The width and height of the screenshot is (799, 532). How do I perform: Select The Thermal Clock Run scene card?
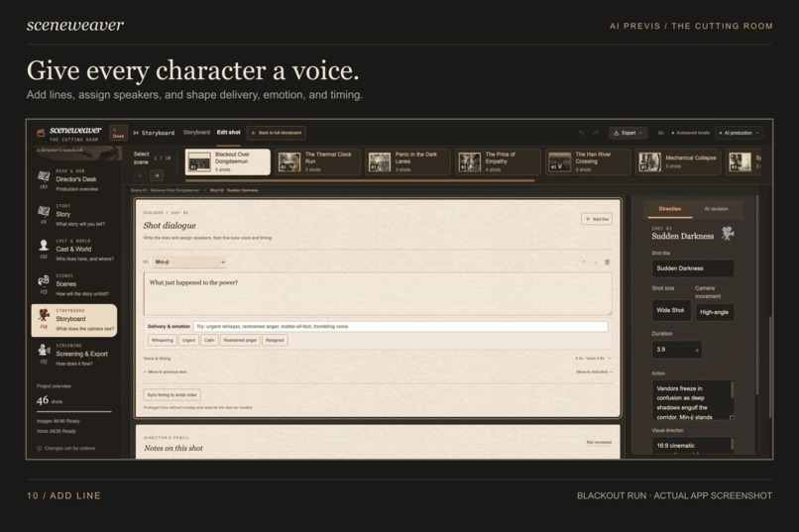click(318, 161)
